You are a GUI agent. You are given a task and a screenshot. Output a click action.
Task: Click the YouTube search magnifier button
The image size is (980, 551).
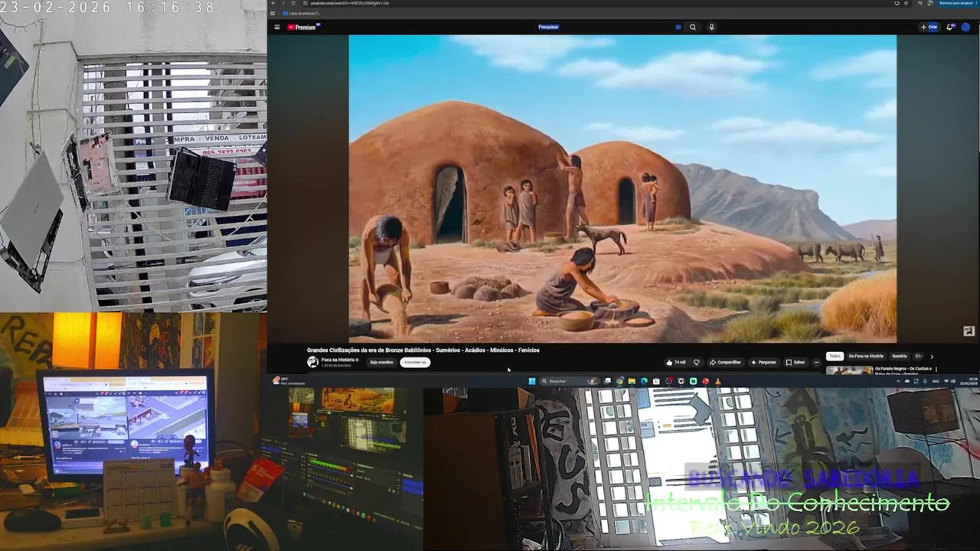tap(693, 27)
